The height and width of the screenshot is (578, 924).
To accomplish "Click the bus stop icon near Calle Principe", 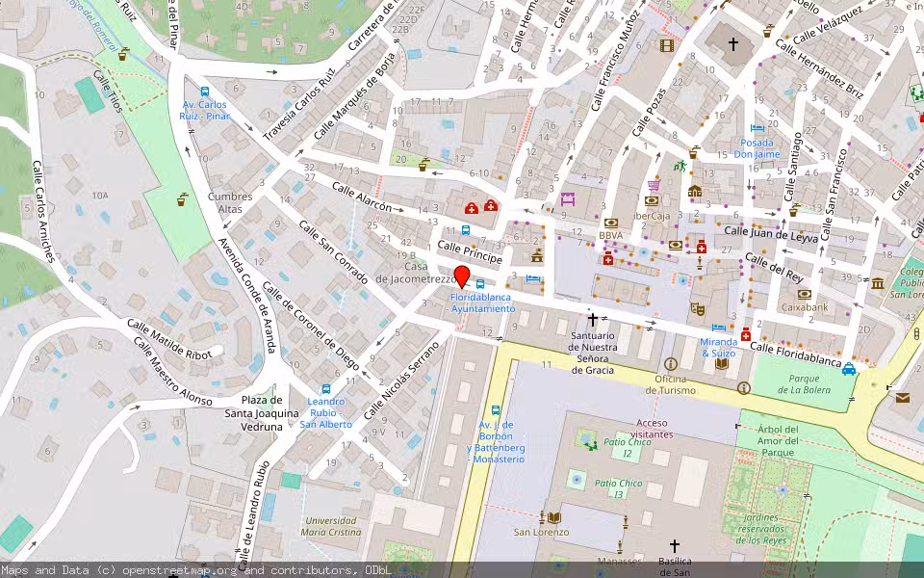I will pyautogui.click(x=465, y=229).
